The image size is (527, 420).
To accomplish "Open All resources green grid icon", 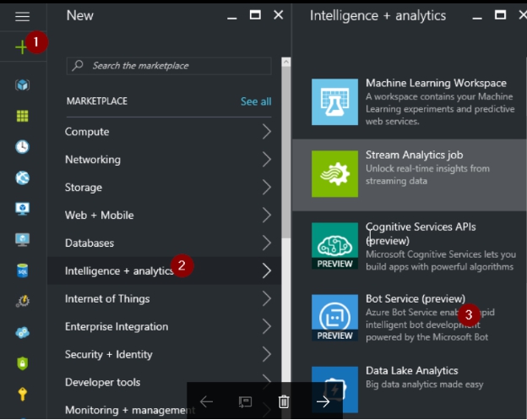I will [x=22, y=116].
